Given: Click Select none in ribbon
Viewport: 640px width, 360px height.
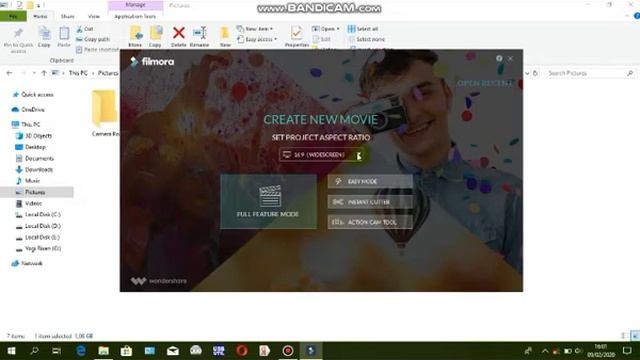Looking at the screenshot, I should [x=366, y=39].
